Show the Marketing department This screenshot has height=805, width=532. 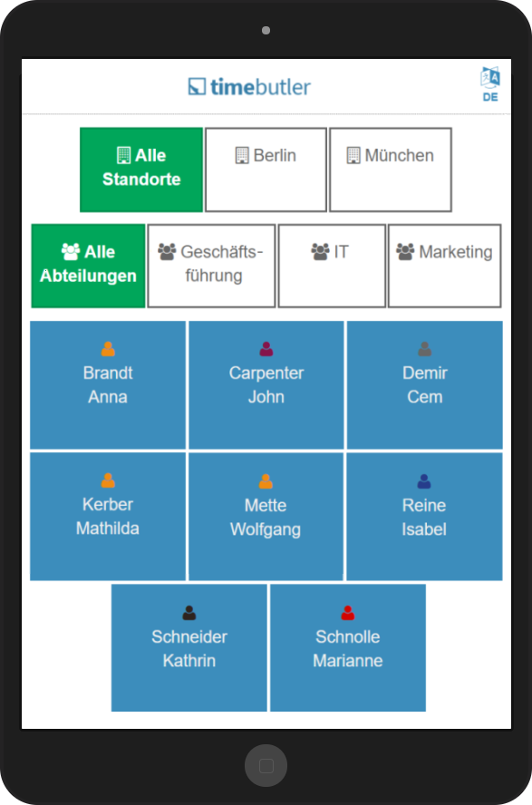[x=445, y=266]
